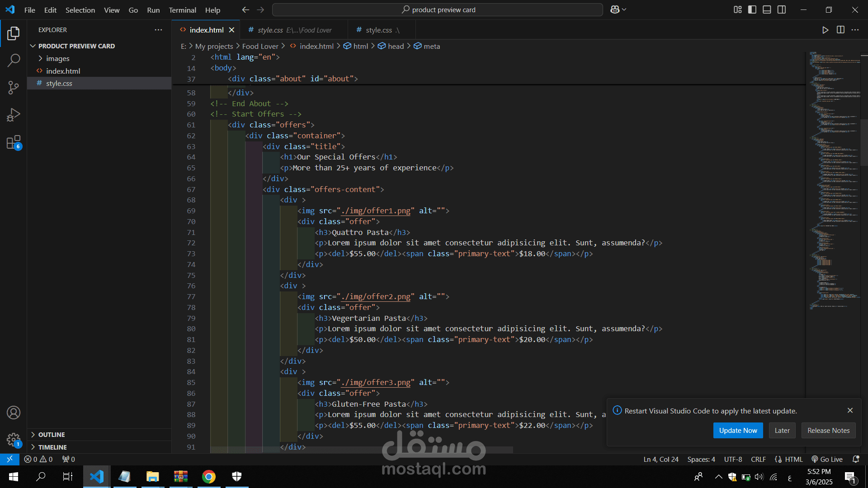
Task: Click the Release Notes button
Action: pos(828,431)
